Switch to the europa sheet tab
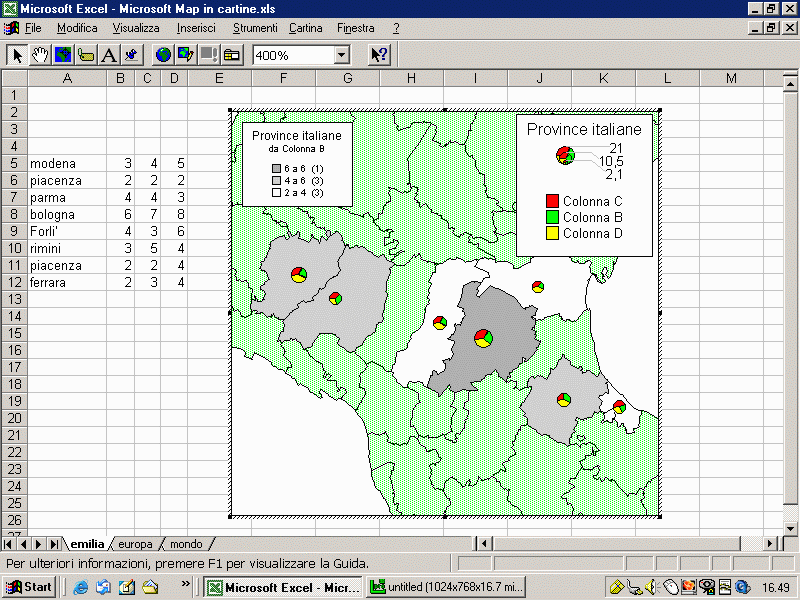The width and height of the screenshot is (800, 600). click(x=135, y=544)
